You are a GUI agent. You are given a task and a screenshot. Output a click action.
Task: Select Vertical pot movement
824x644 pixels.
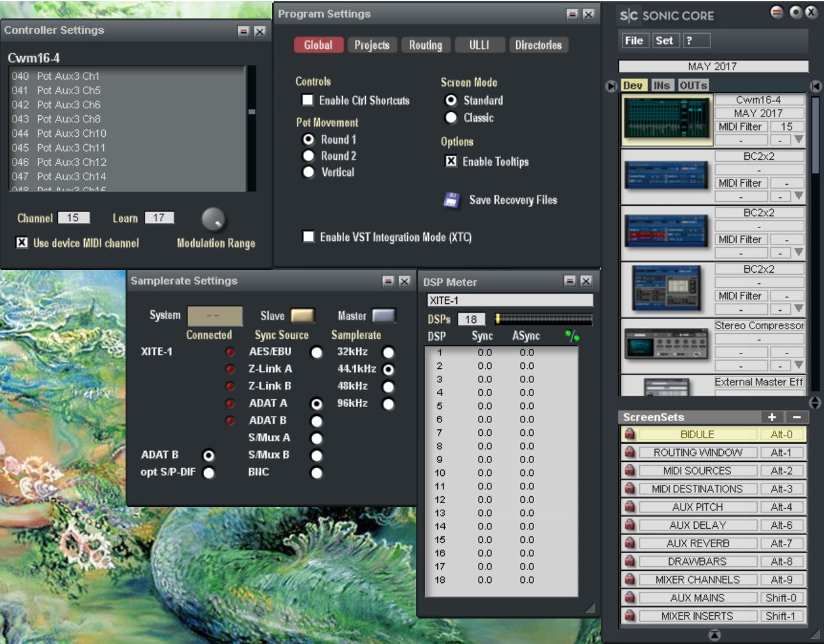pos(308,171)
